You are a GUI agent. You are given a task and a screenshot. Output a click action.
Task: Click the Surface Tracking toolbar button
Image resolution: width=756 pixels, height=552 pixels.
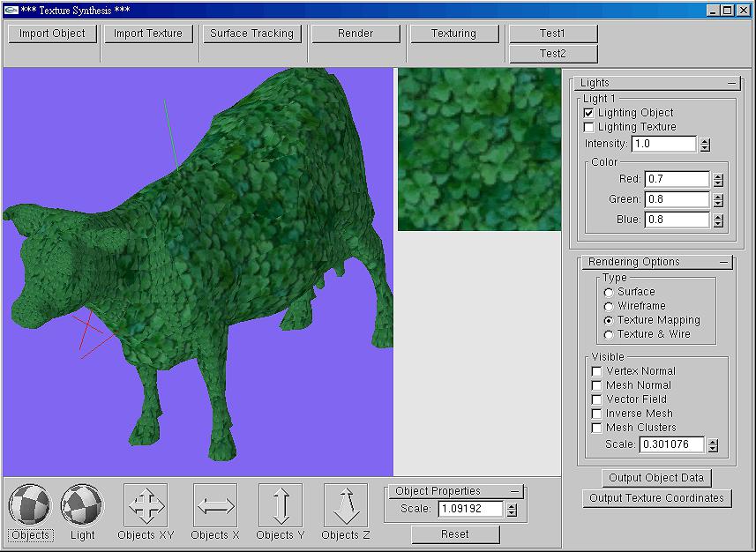[x=251, y=34]
